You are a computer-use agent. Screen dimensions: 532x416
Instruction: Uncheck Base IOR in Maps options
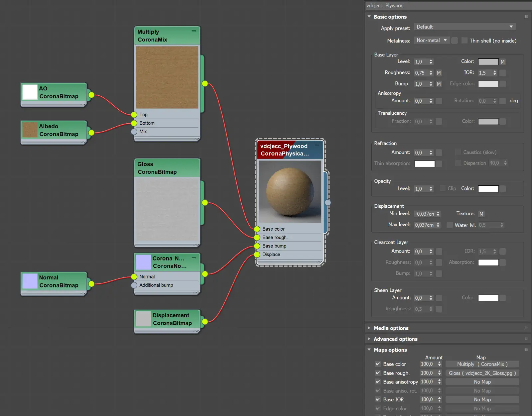click(x=378, y=399)
